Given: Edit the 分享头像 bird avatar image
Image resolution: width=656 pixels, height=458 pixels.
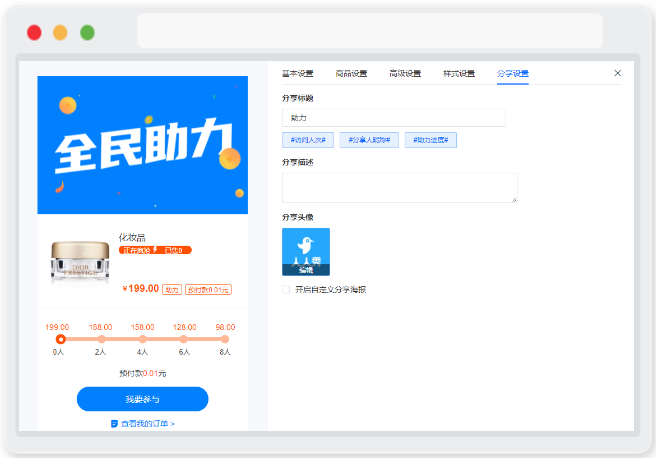Looking at the screenshot, I should pyautogui.click(x=306, y=252).
